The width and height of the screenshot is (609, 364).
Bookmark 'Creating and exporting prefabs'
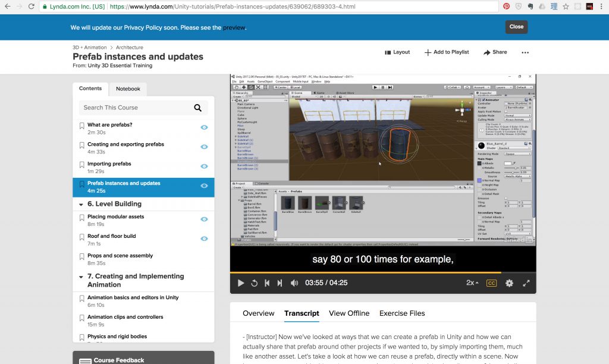(81, 145)
